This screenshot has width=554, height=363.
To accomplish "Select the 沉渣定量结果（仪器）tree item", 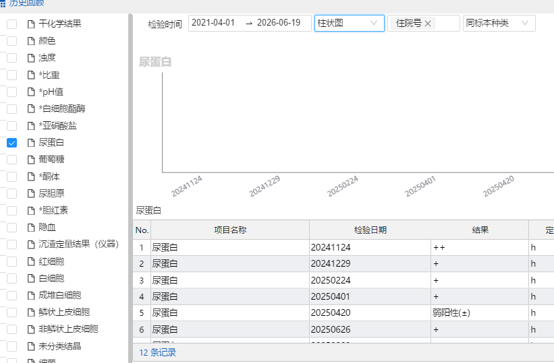I will pos(79,245).
